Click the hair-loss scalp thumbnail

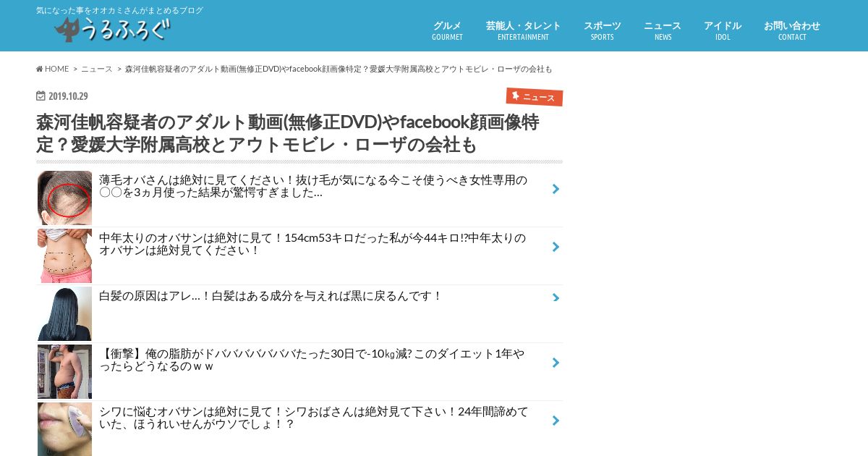(64, 198)
